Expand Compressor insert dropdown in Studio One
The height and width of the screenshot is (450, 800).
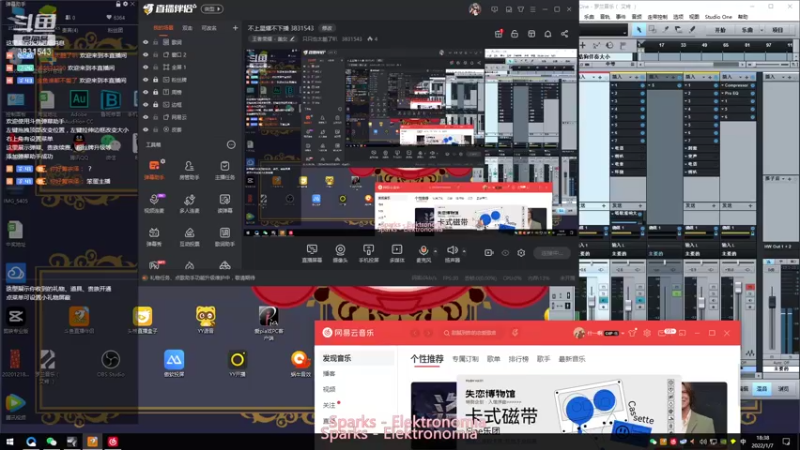point(722,85)
